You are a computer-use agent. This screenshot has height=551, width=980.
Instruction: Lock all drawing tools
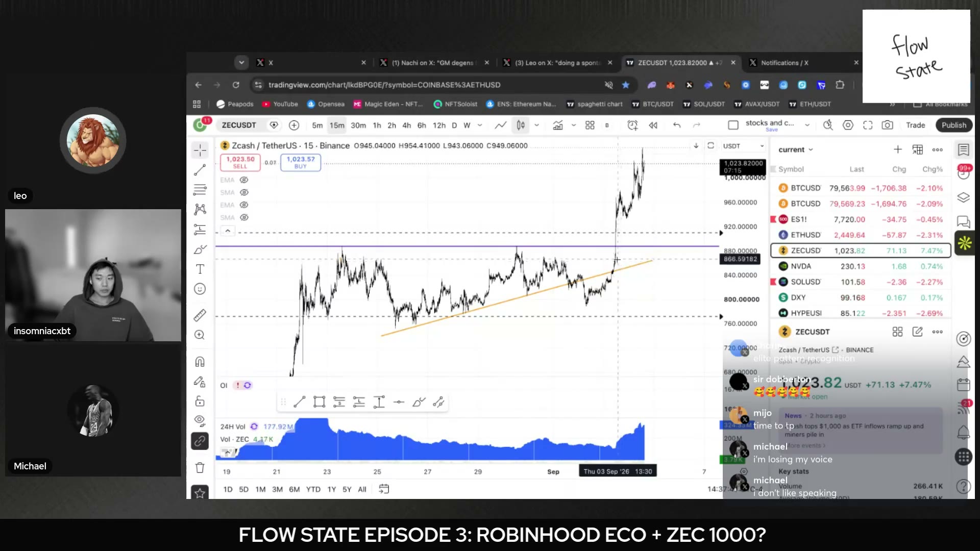coord(200,402)
